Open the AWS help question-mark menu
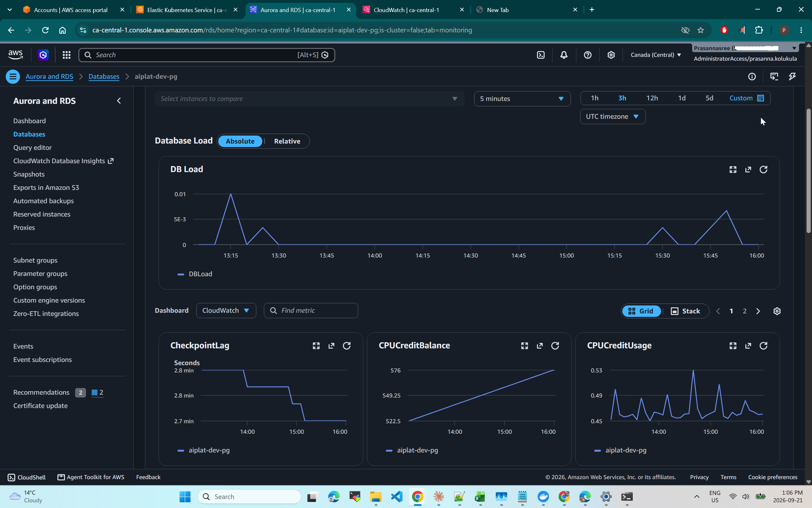The width and height of the screenshot is (812, 508). 587,55
